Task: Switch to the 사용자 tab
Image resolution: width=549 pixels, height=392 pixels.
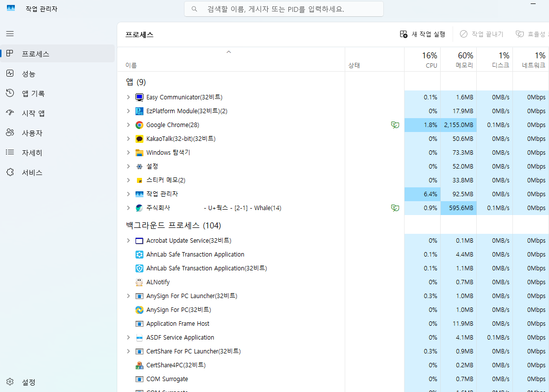Action: 57,133
